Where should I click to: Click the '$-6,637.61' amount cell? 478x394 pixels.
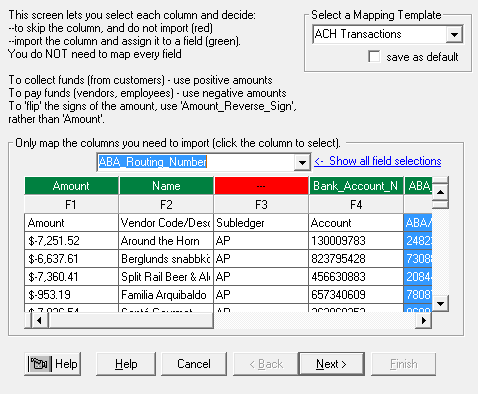tap(71, 259)
